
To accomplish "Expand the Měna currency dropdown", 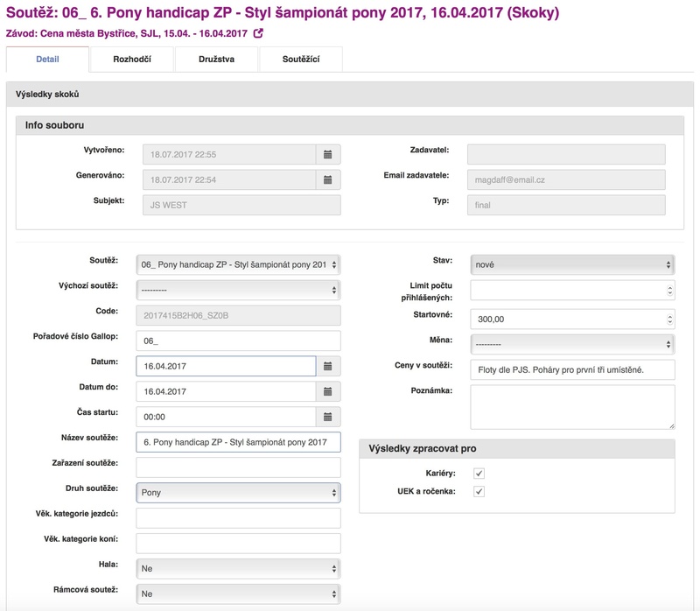I will coord(572,344).
